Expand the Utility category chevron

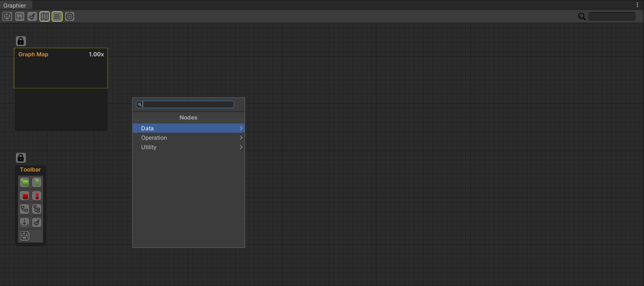pyautogui.click(x=241, y=147)
